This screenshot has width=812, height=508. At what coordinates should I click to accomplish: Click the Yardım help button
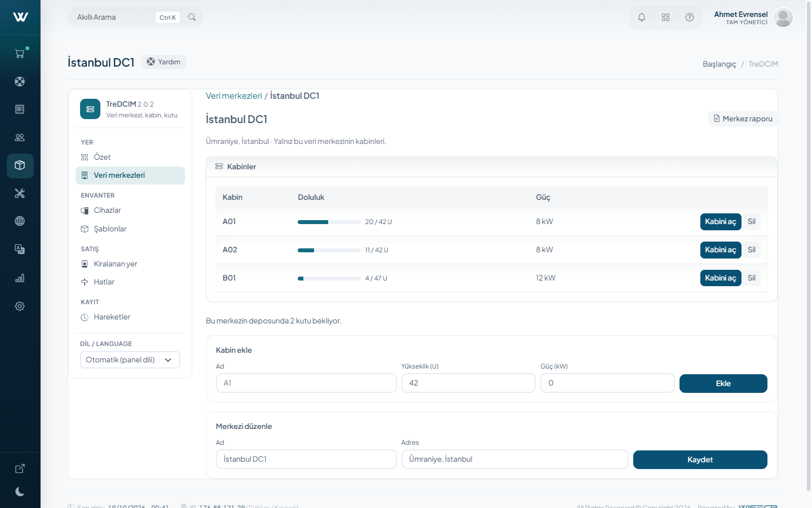(164, 62)
